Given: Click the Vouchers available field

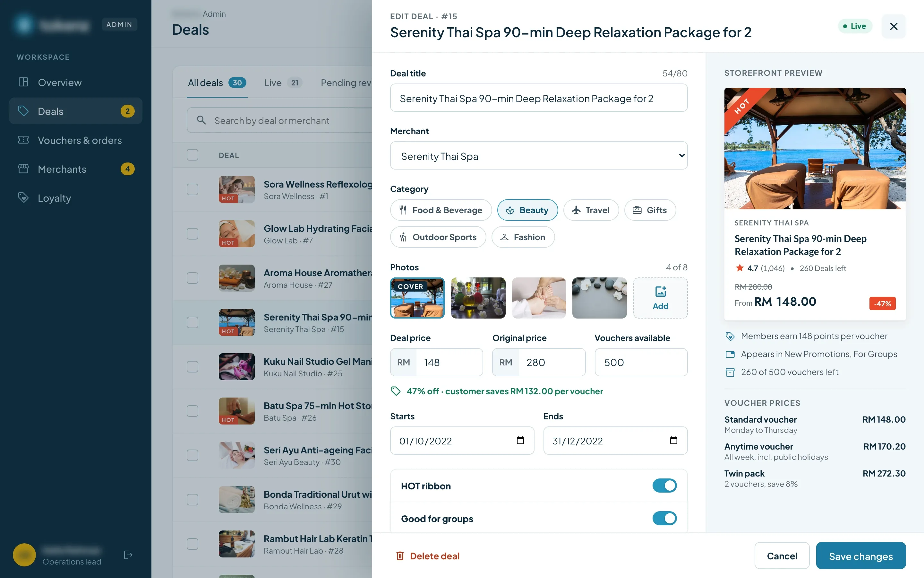Looking at the screenshot, I should click(641, 362).
